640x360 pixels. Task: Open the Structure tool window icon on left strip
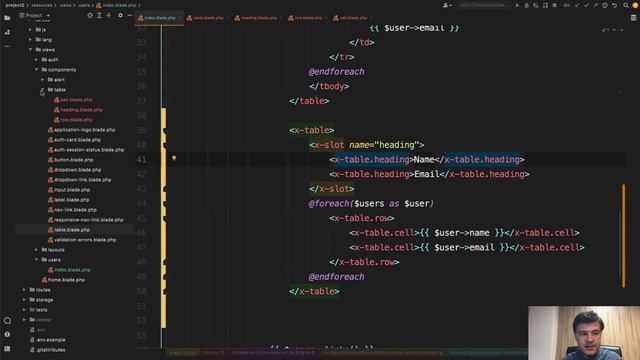click(7, 32)
